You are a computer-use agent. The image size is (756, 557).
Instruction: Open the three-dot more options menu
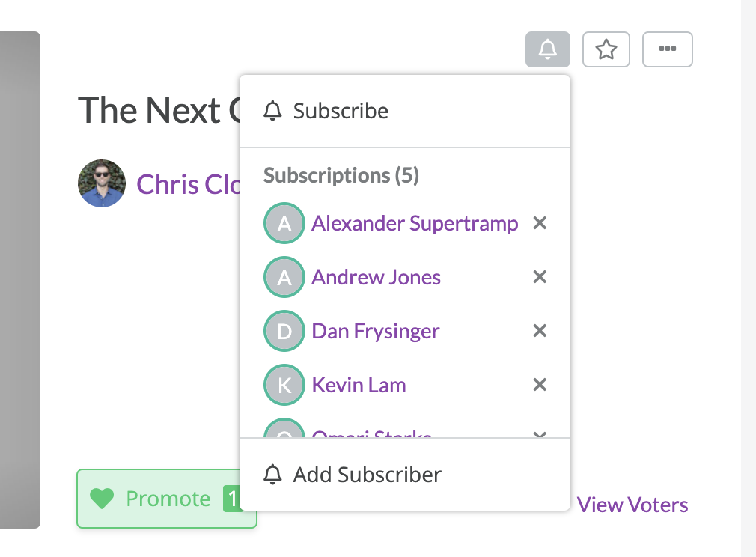pos(667,49)
